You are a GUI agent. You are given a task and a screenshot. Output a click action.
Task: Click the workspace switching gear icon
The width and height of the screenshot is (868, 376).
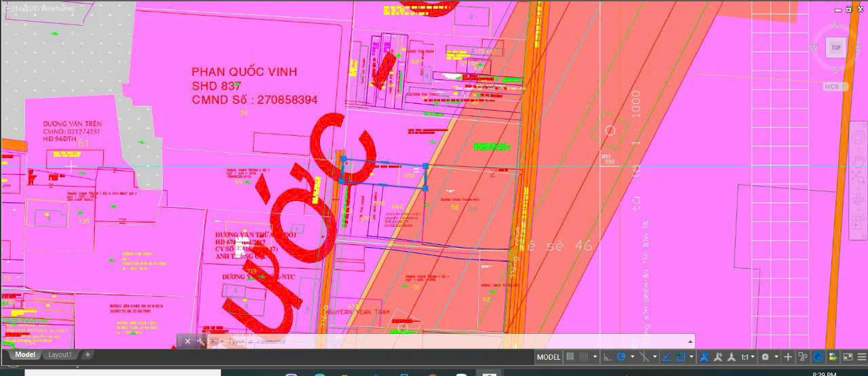[x=765, y=357]
